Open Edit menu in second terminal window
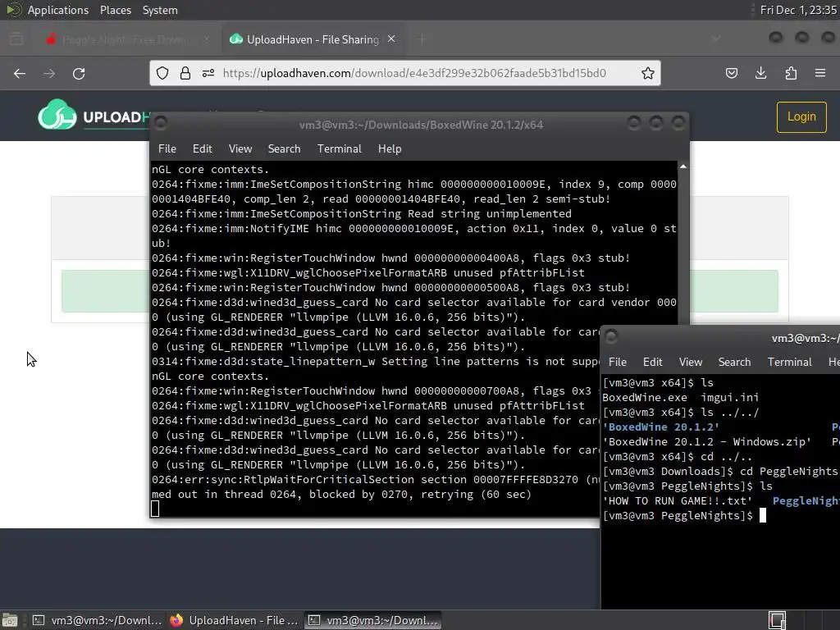 coord(652,362)
